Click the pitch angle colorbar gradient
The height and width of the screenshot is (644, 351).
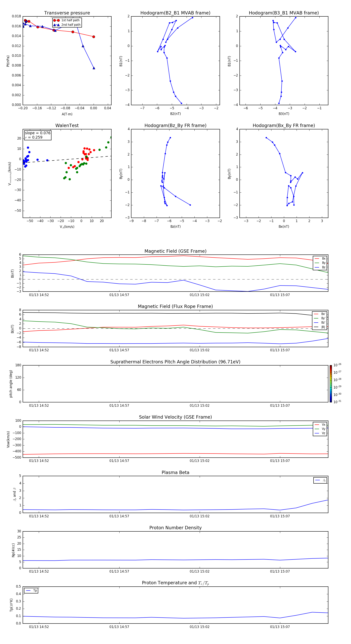tap(331, 384)
